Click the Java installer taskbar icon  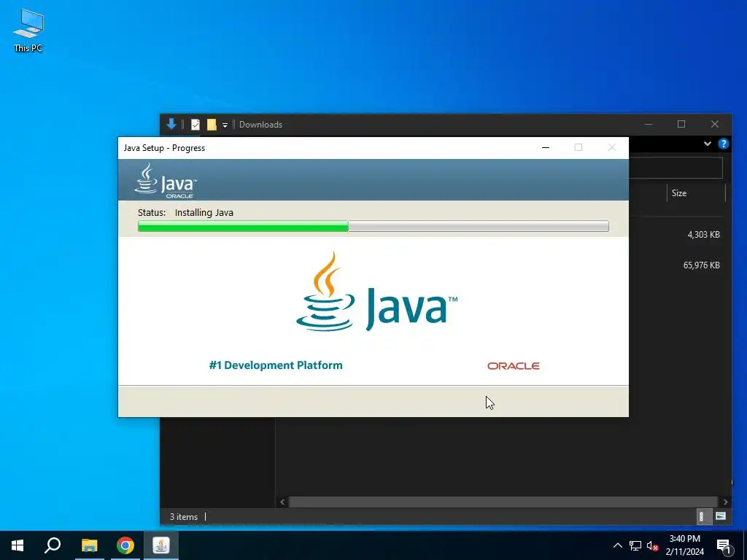pos(161,545)
